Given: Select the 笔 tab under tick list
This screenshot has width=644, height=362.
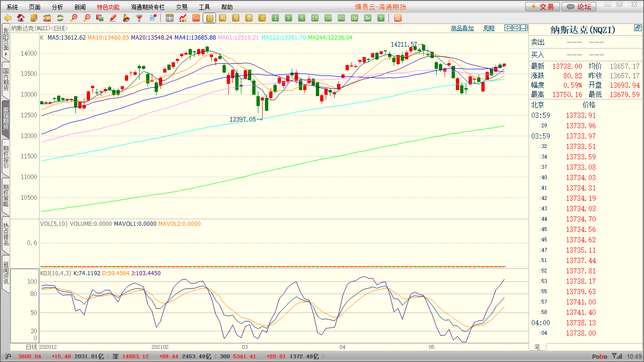Looking at the screenshot, I should [x=537, y=346].
